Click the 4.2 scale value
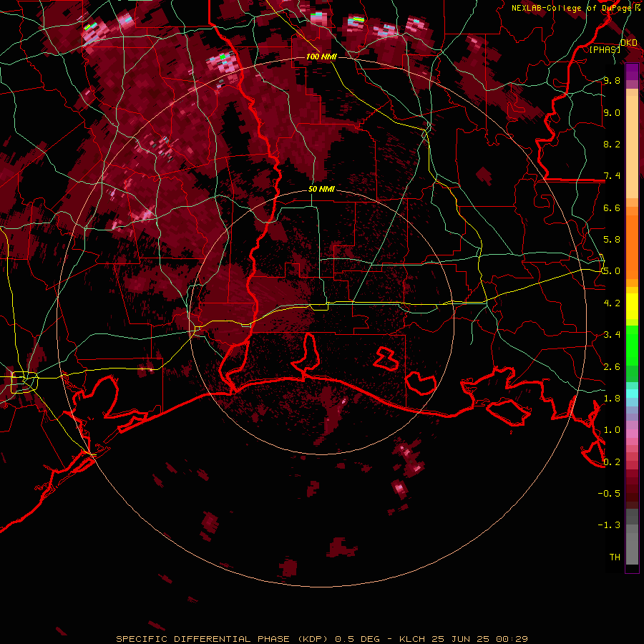Image resolution: width=644 pixels, height=644 pixels. (612, 303)
